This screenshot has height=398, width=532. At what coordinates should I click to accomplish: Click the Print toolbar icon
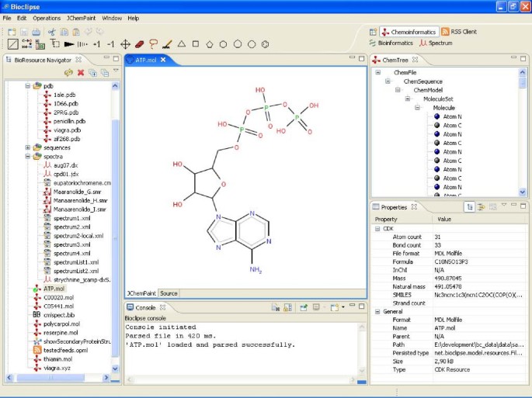pyautogui.click(x=37, y=32)
